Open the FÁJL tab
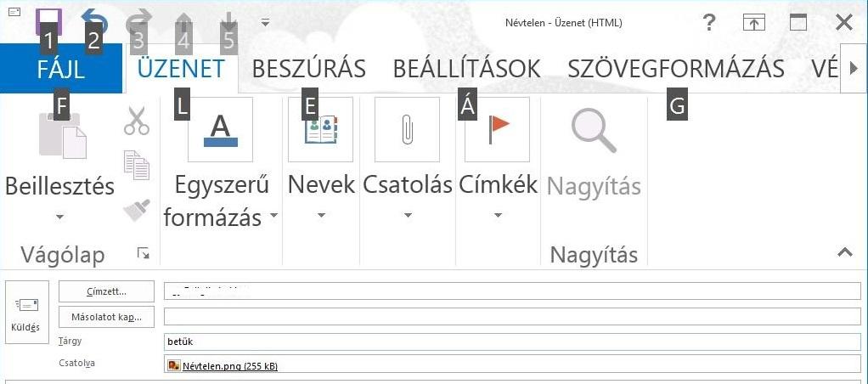868x384 pixels. pos(61,69)
